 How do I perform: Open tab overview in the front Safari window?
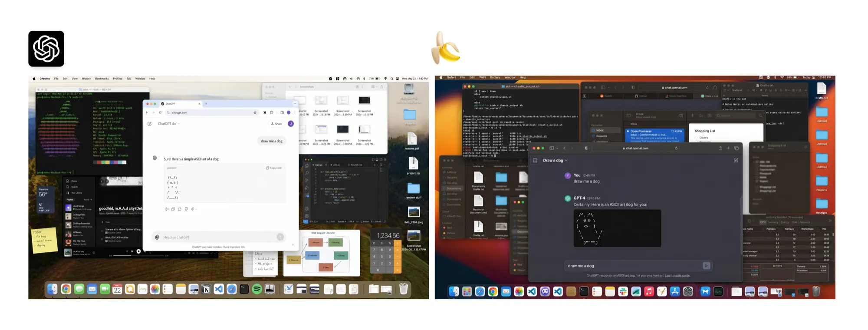pos(736,148)
